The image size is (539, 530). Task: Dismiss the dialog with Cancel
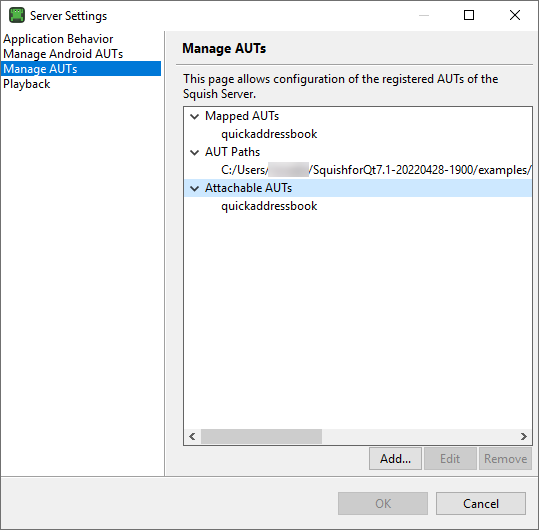click(x=481, y=504)
